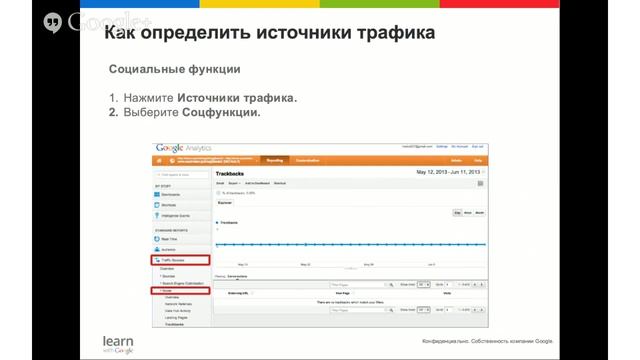Expand Search Engine Optimization submenu
This screenshot has width=640, height=360.
click(182, 283)
